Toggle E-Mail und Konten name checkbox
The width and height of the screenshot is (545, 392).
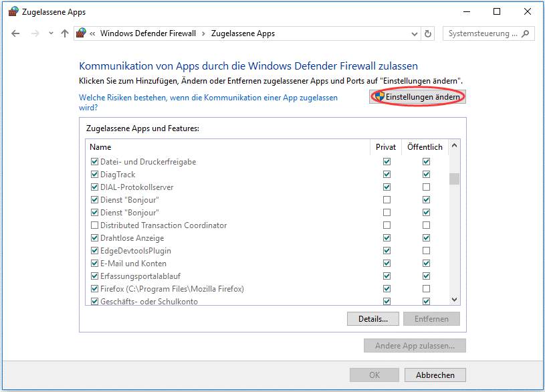[94, 264]
